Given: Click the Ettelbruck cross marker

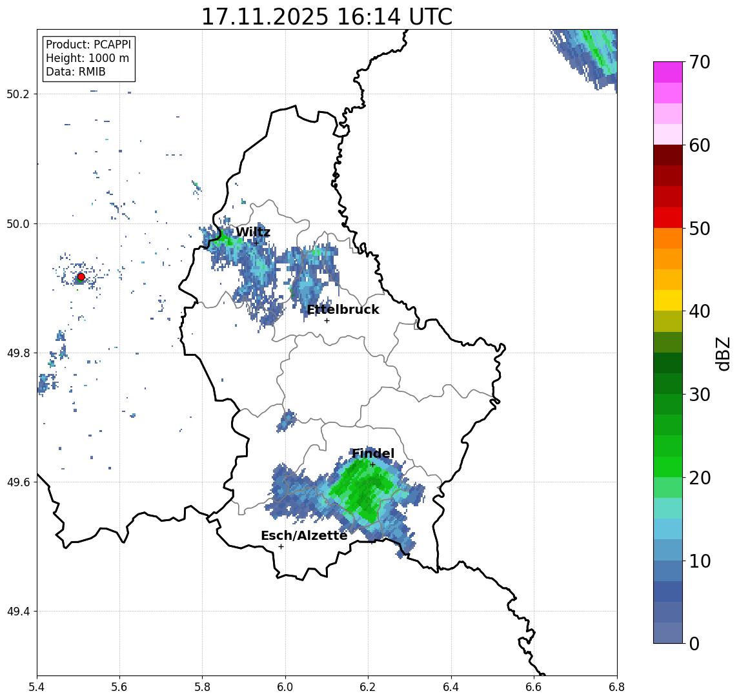Looking at the screenshot, I should [x=327, y=321].
